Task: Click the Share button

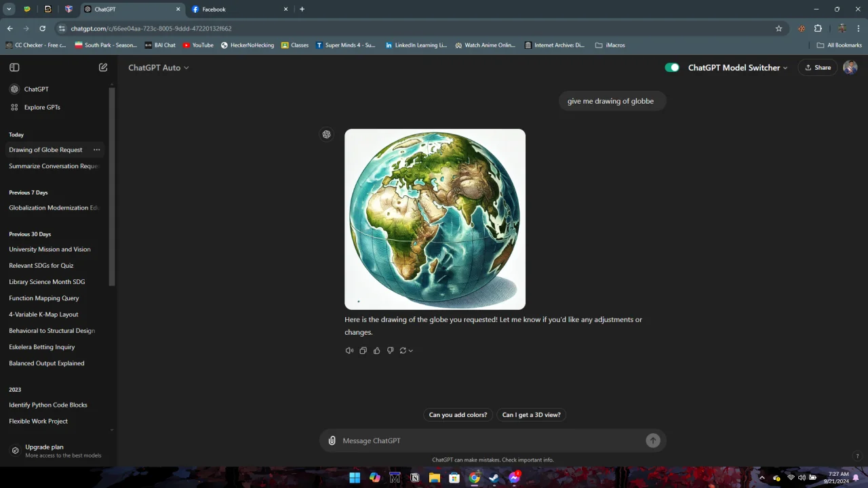Action: pos(818,67)
